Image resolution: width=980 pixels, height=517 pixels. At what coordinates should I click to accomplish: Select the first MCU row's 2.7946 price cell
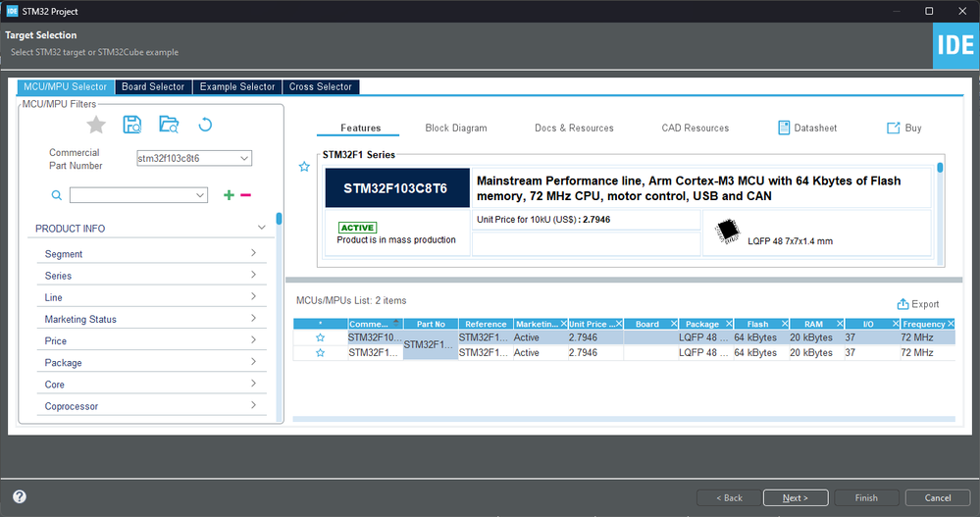point(595,337)
